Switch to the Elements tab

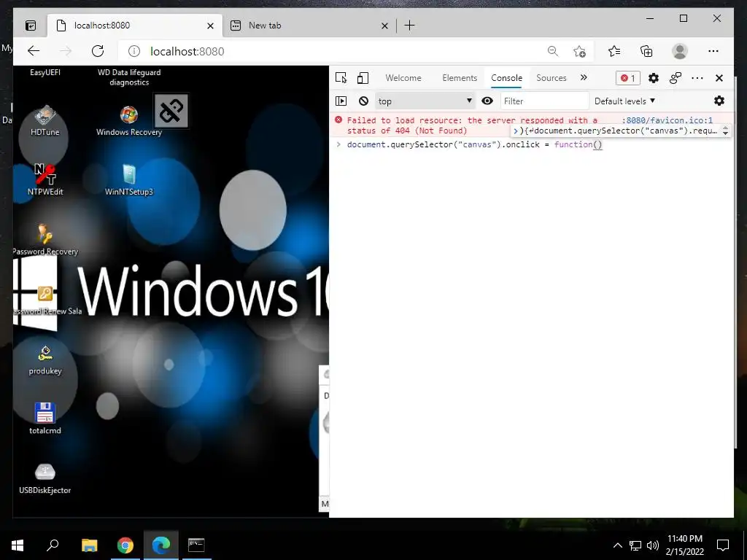460,77
